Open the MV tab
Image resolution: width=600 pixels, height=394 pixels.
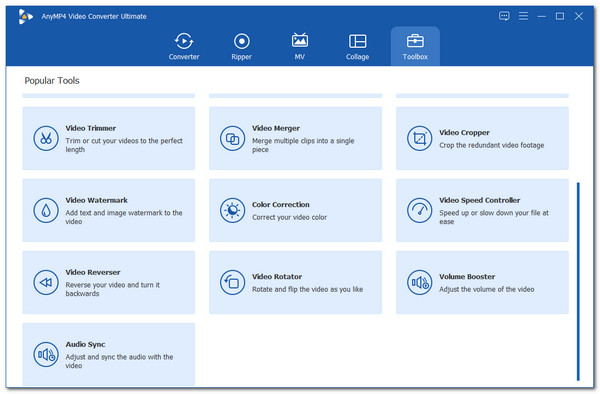tap(300, 46)
